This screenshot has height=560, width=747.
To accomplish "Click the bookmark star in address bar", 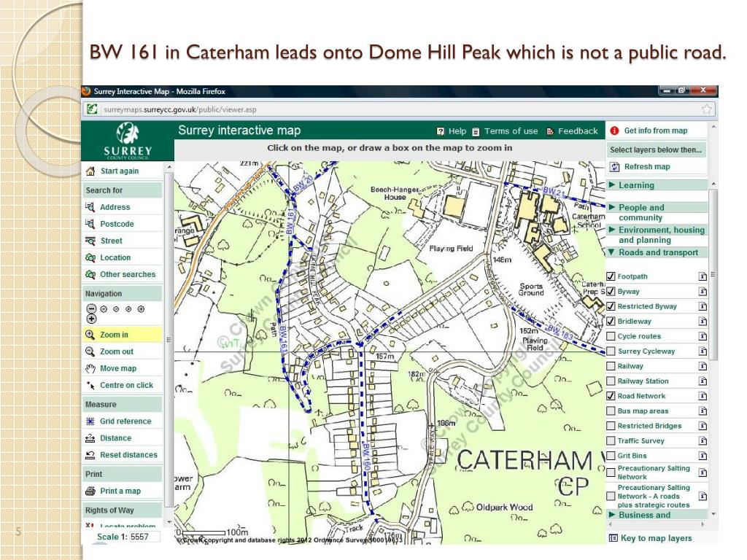I will [706, 109].
